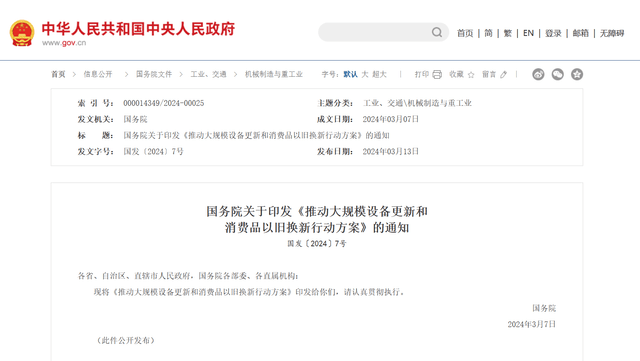The width and height of the screenshot is (640, 361).
Task: Click the 发布日期 value 2024年03月13日
Action: click(391, 152)
